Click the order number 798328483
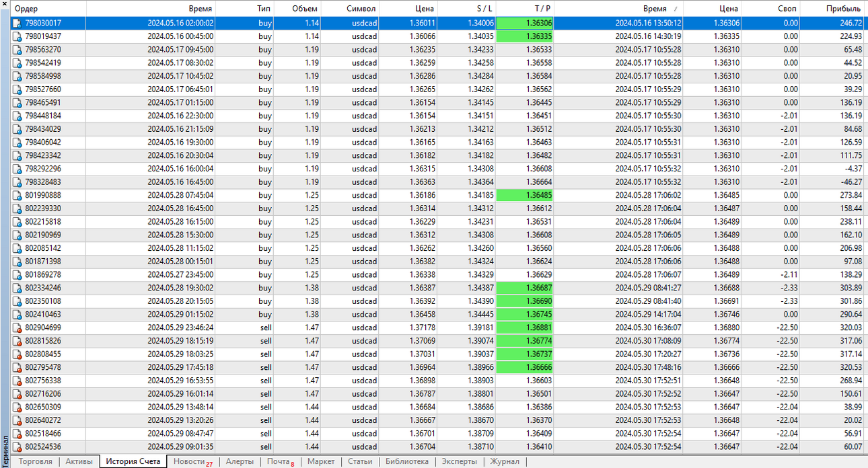 [x=43, y=182]
